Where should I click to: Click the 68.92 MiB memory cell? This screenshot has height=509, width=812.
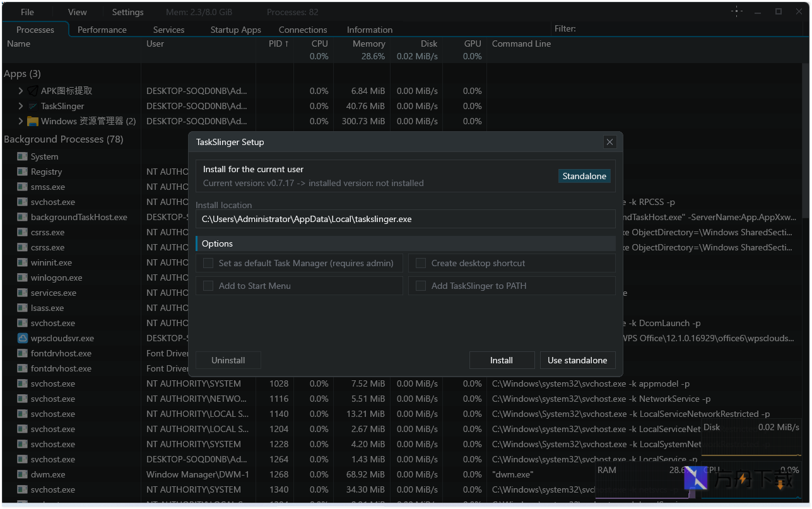coord(366,474)
